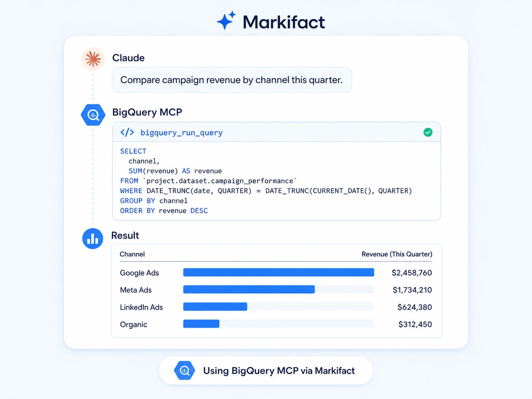
Task: Click the $312,450 revenue value
Action: click(x=415, y=325)
